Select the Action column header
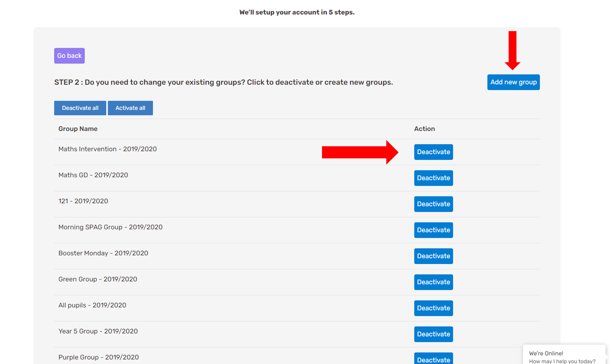The height and width of the screenshot is (364, 611). [x=424, y=129]
